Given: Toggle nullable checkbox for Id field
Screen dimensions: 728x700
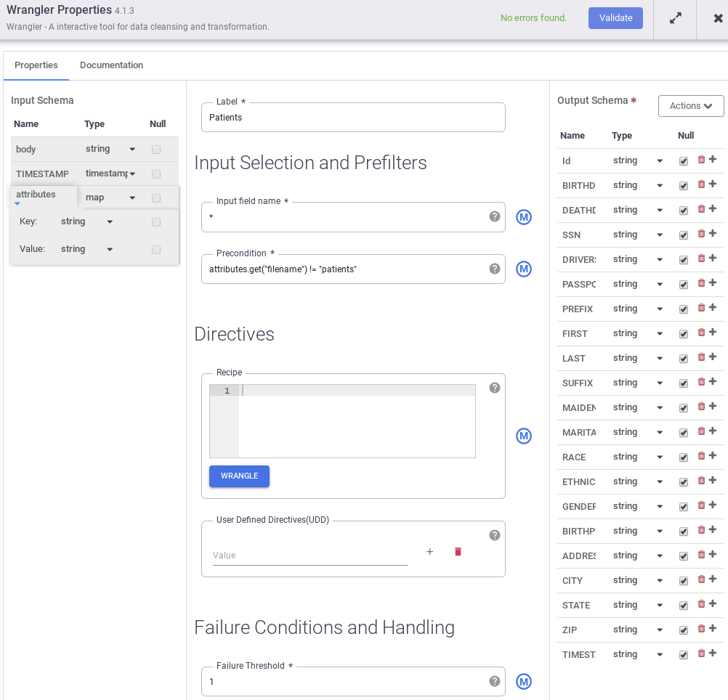Looking at the screenshot, I should coord(683,161).
